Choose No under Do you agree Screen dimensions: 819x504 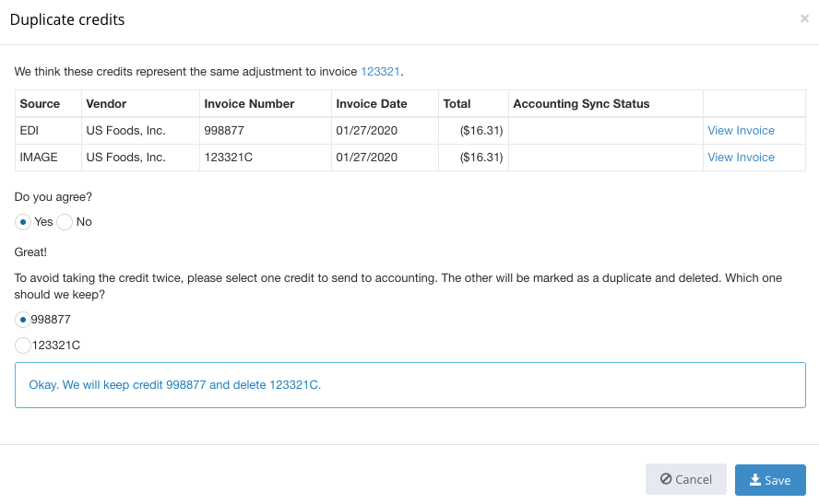click(65, 222)
